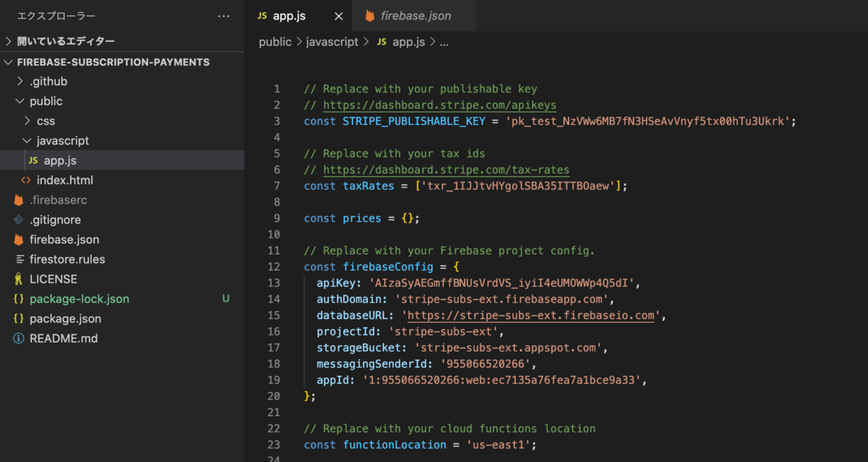Click the javascript breadcrumb segment
The height and width of the screenshot is (462, 868).
(332, 42)
